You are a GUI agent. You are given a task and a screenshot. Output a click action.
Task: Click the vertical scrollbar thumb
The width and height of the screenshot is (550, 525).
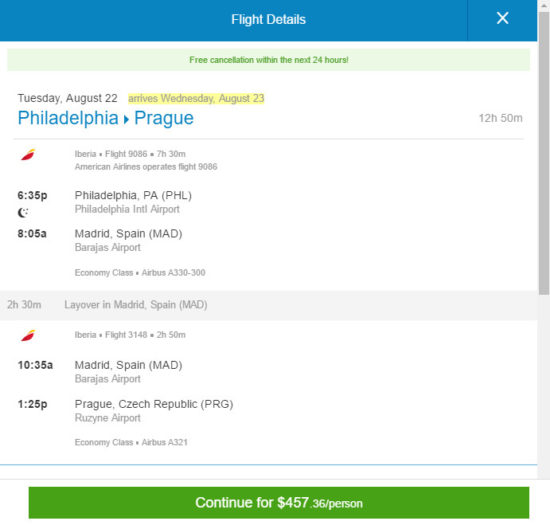[x=544, y=153]
